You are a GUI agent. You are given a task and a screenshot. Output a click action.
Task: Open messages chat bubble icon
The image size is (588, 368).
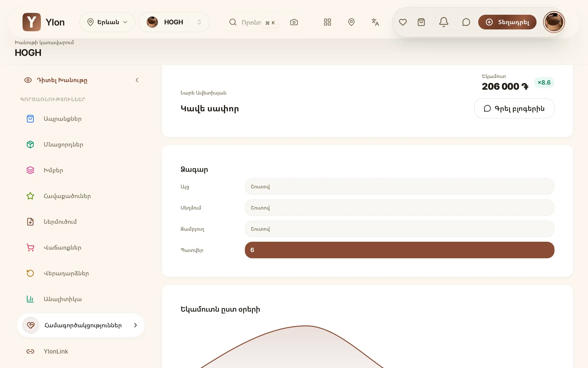(466, 22)
